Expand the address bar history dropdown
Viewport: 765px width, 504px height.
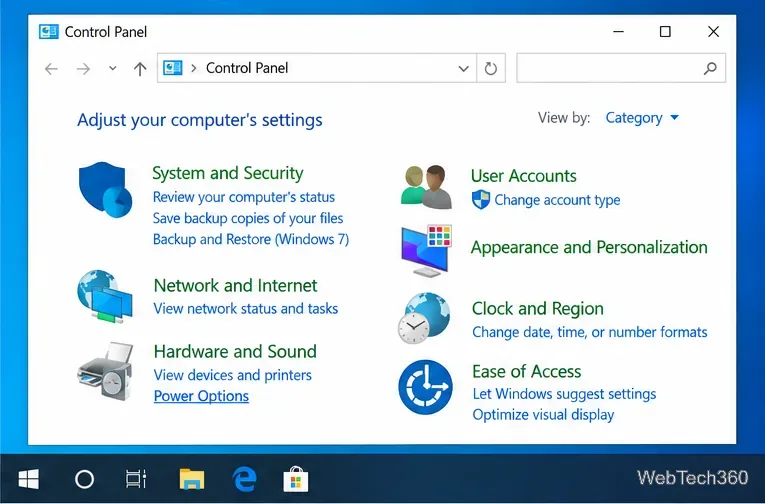[x=463, y=68]
